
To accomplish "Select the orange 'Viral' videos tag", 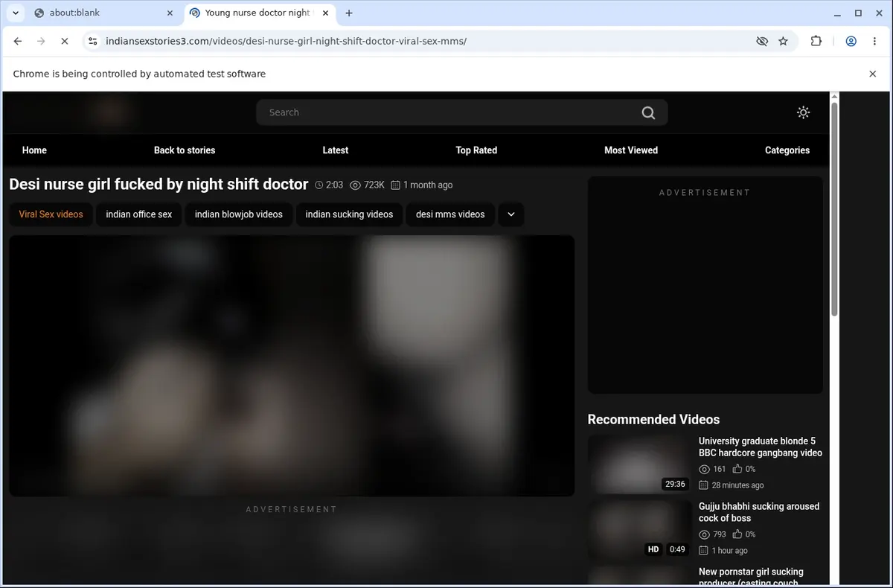I will click(x=51, y=214).
